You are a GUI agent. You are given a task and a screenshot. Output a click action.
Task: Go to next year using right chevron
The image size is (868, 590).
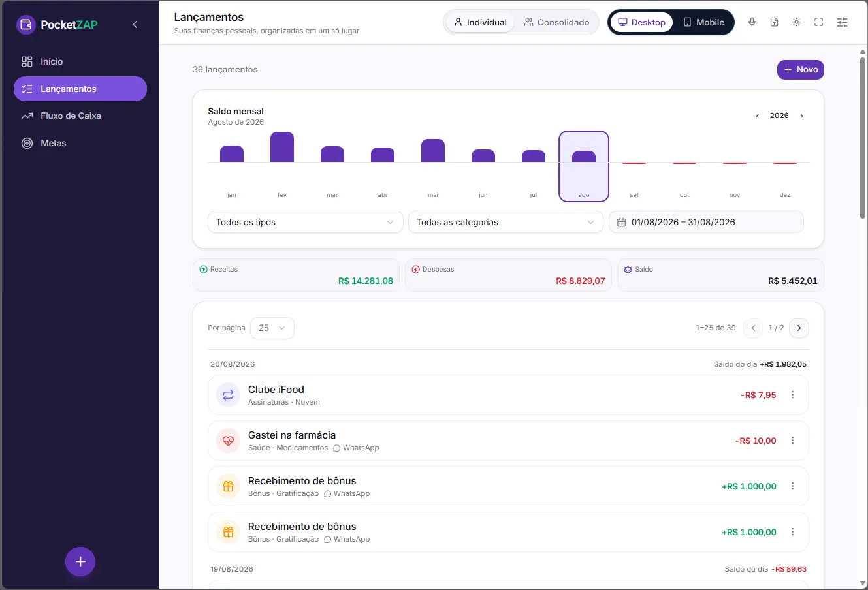[x=802, y=116]
